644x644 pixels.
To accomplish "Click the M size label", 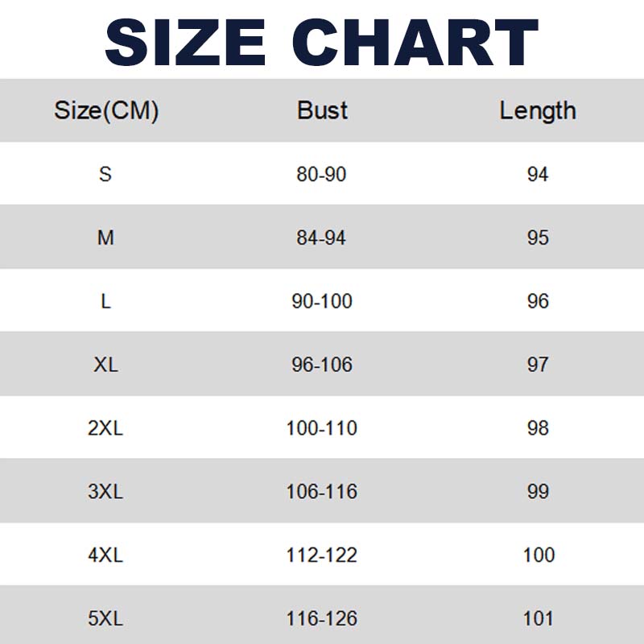I will [x=105, y=237].
